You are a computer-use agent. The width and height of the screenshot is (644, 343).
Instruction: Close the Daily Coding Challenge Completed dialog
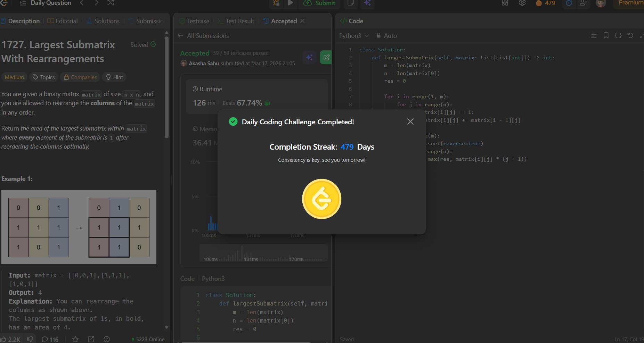[410, 122]
